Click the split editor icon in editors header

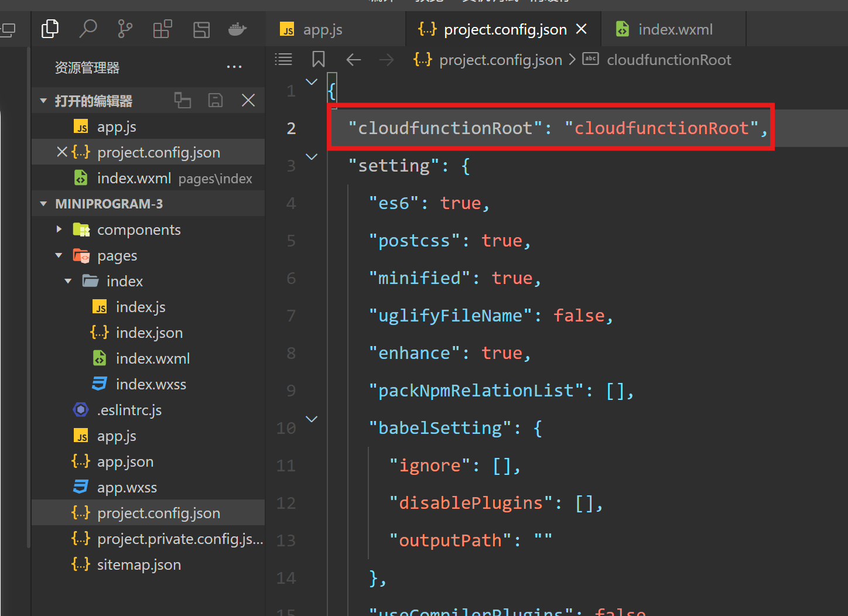[x=182, y=100]
